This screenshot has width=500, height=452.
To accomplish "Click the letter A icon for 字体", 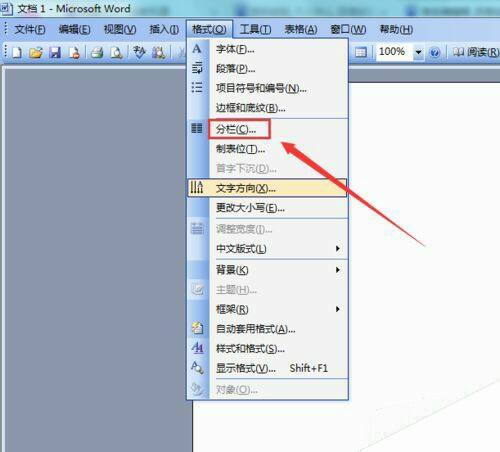I will [197, 49].
